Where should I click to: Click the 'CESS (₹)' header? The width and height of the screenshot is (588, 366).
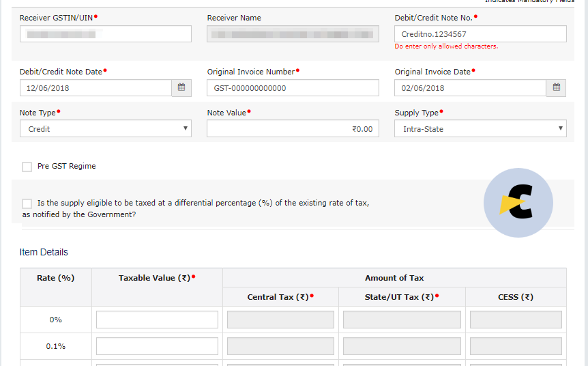pos(516,297)
